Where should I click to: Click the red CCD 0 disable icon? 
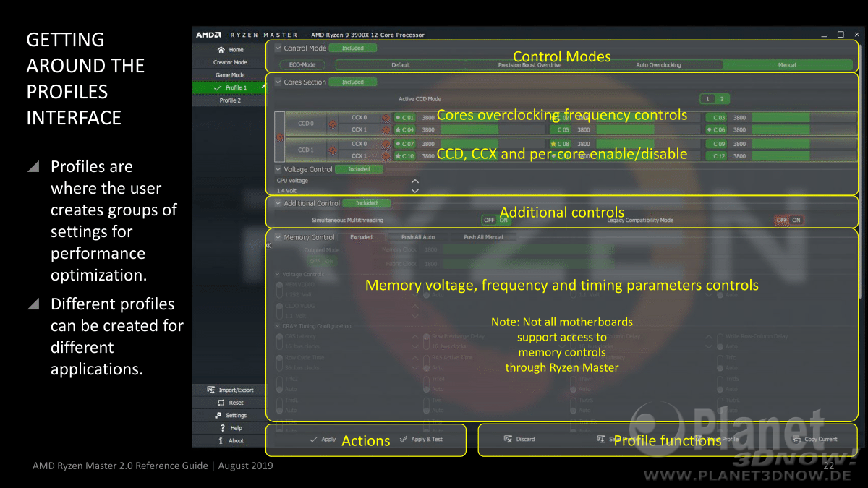pyautogui.click(x=333, y=124)
